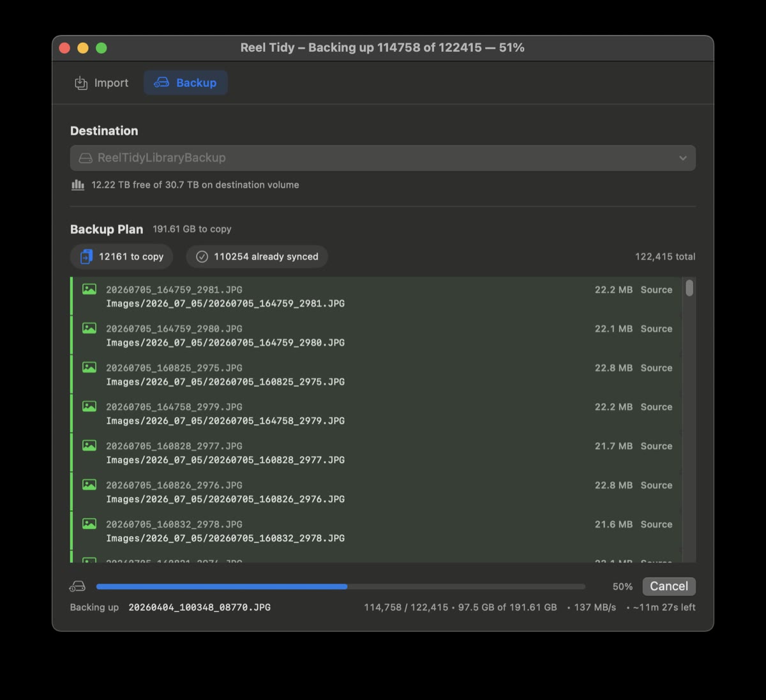Click the file list scrollbar thumb
This screenshot has width=766, height=700.
click(x=689, y=288)
